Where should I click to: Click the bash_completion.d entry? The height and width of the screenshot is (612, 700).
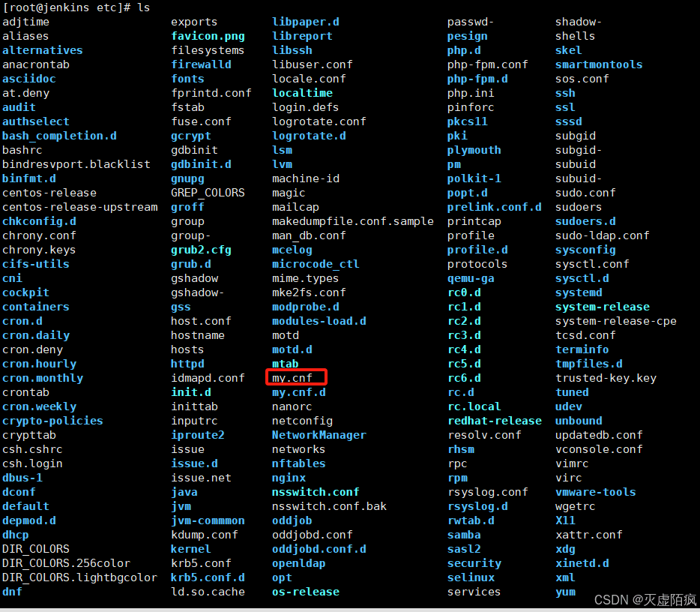[x=59, y=136]
